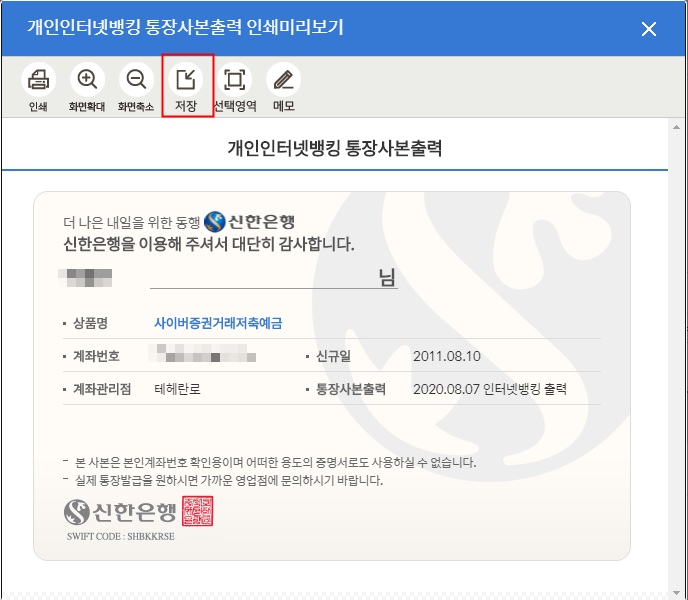Viewport: 688px width, 600px height.
Task: Click the 테헤란로 branch name
Action: (x=177, y=389)
